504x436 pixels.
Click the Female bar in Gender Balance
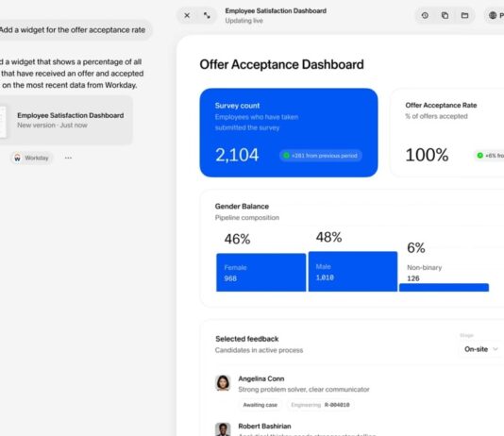(261, 273)
